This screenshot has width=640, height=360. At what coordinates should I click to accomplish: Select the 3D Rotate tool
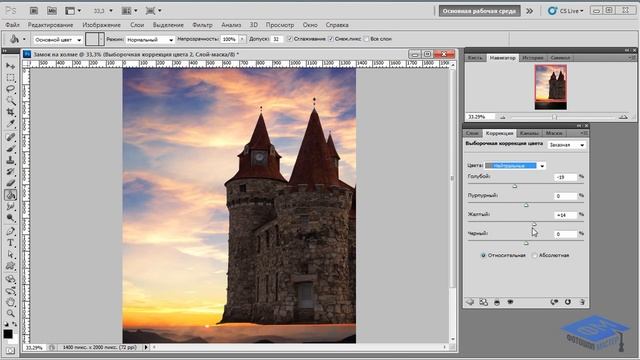point(10,280)
